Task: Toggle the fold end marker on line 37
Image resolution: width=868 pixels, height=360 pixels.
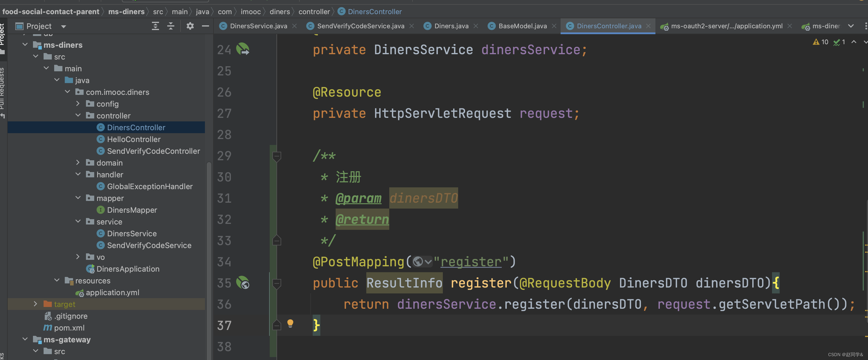Action: coord(277,325)
